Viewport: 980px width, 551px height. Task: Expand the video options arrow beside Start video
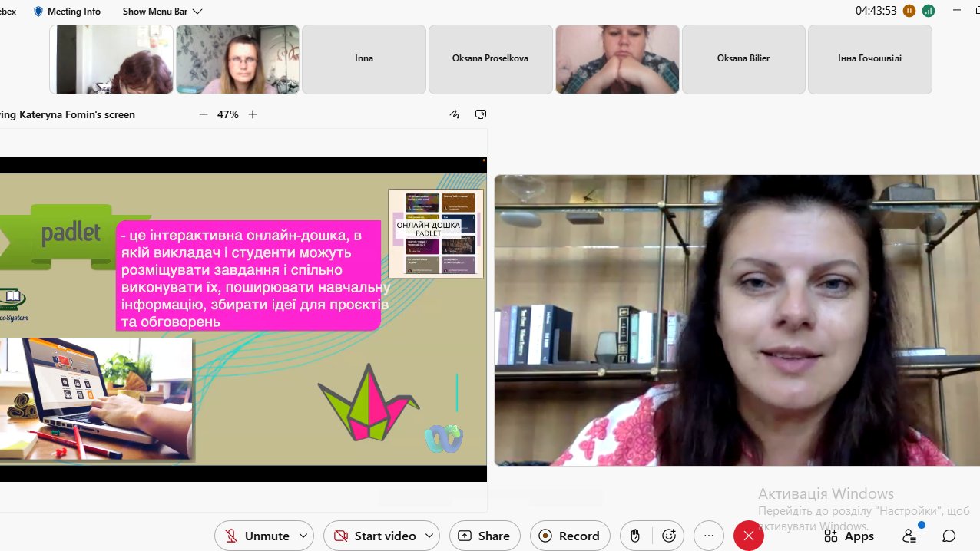click(429, 536)
